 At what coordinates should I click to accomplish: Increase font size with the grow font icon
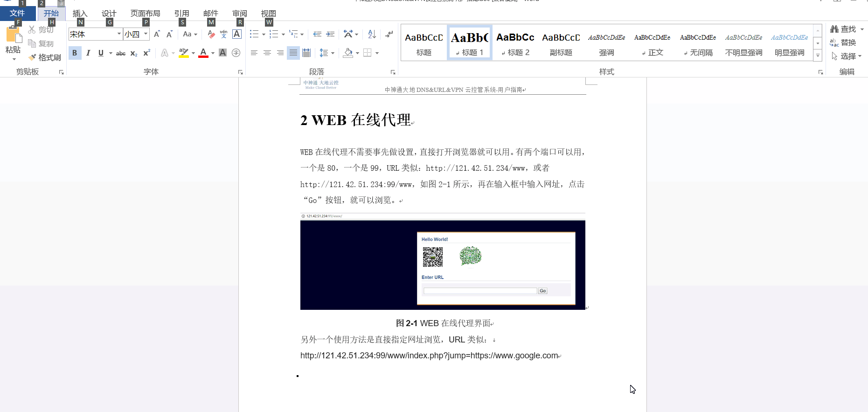157,34
